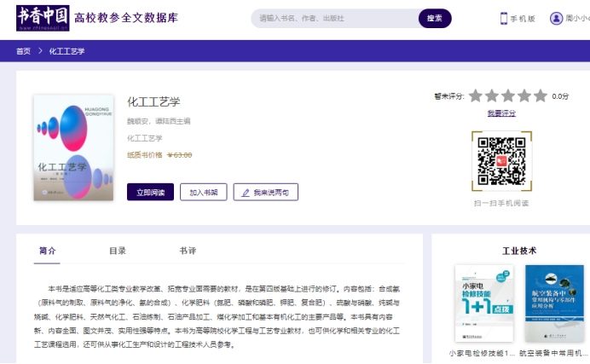This screenshot has height=364, width=590.
Task: Open the 化工工艺学 book cover thumbnail
Action: point(72,147)
